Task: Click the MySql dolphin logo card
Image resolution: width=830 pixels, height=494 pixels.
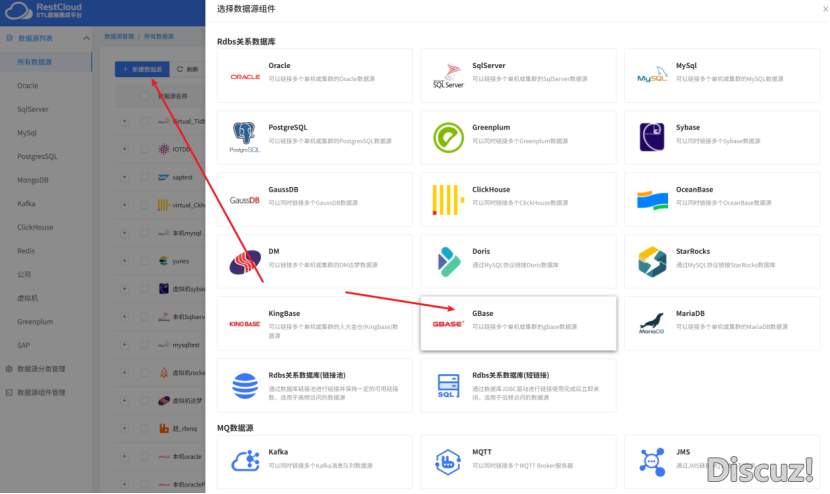Action: tap(652, 75)
